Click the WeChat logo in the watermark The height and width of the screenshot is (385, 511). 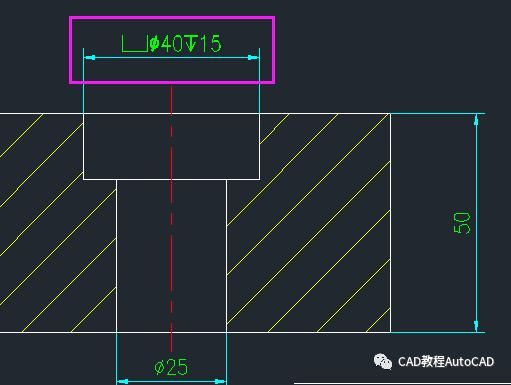click(383, 361)
